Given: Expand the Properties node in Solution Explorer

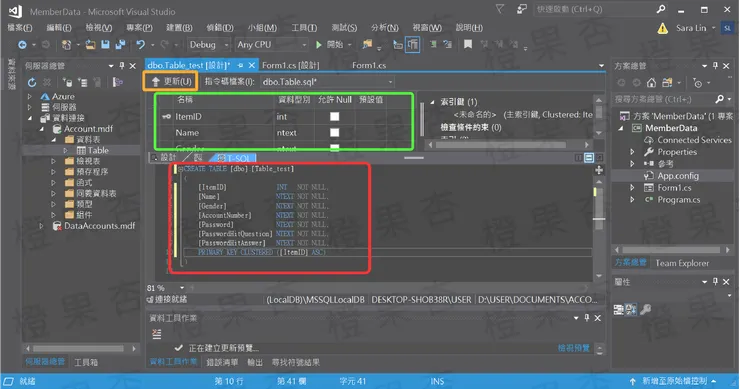Looking at the screenshot, I should [632, 152].
